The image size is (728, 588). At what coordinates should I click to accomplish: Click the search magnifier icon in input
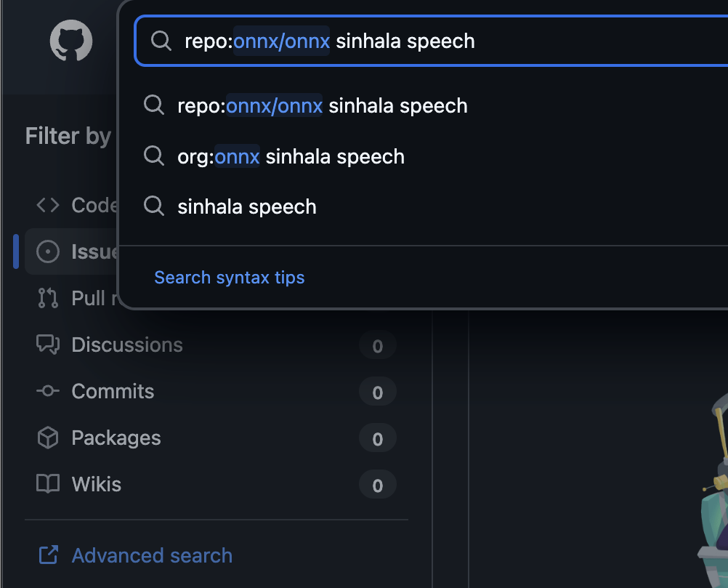coord(161,41)
